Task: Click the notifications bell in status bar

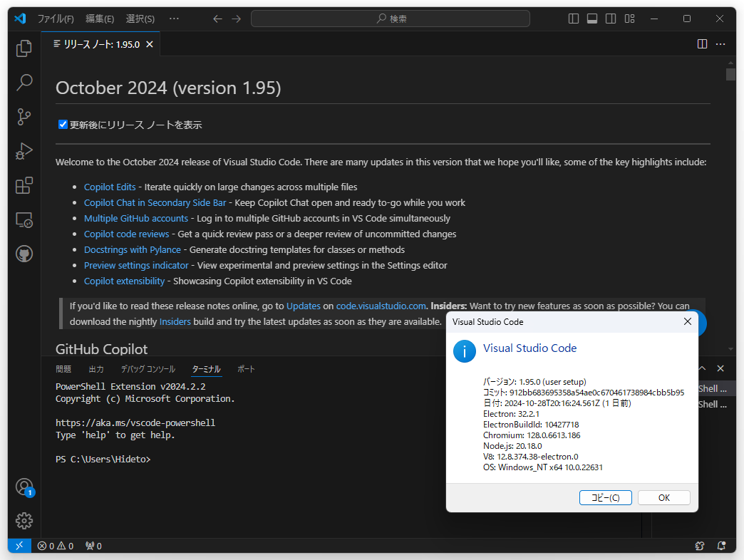Action: pos(720,545)
